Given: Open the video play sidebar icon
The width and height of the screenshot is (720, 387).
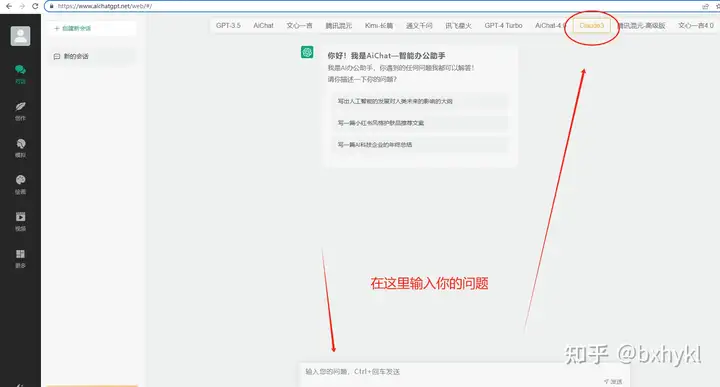Looking at the screenshot, I should coord(20,217).
